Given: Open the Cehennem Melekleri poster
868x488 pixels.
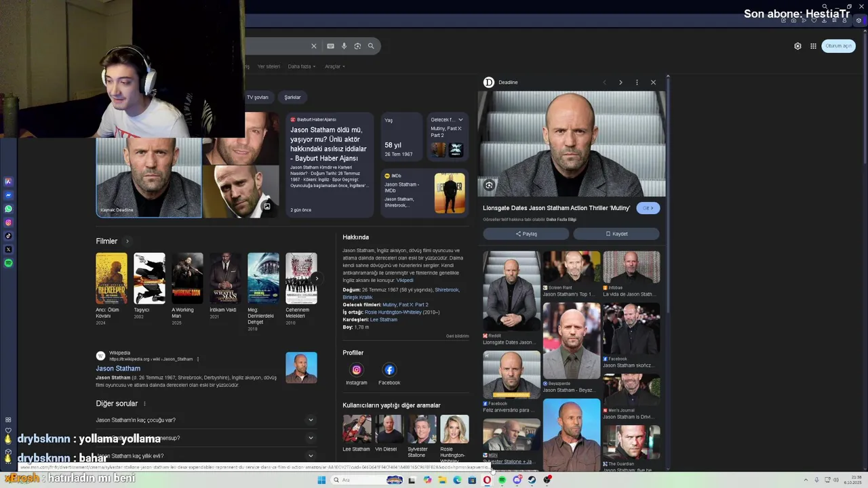Looking at the screenshot, I should coord(301,279).
